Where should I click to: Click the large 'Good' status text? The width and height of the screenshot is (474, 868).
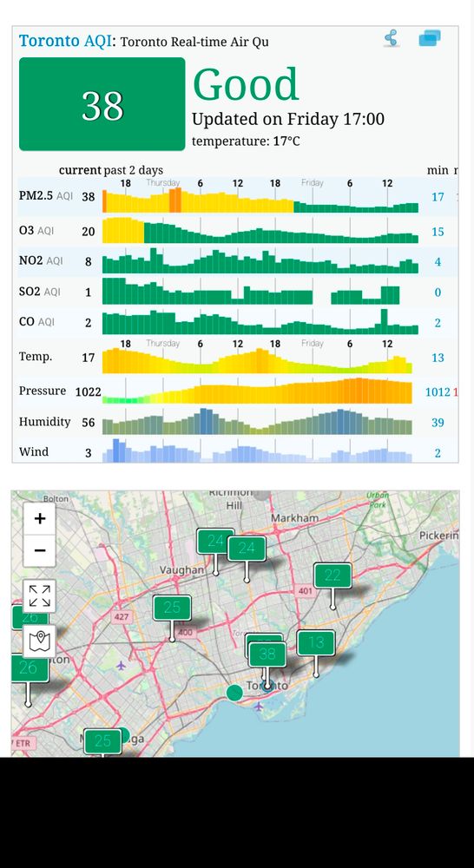pos(246,84)
